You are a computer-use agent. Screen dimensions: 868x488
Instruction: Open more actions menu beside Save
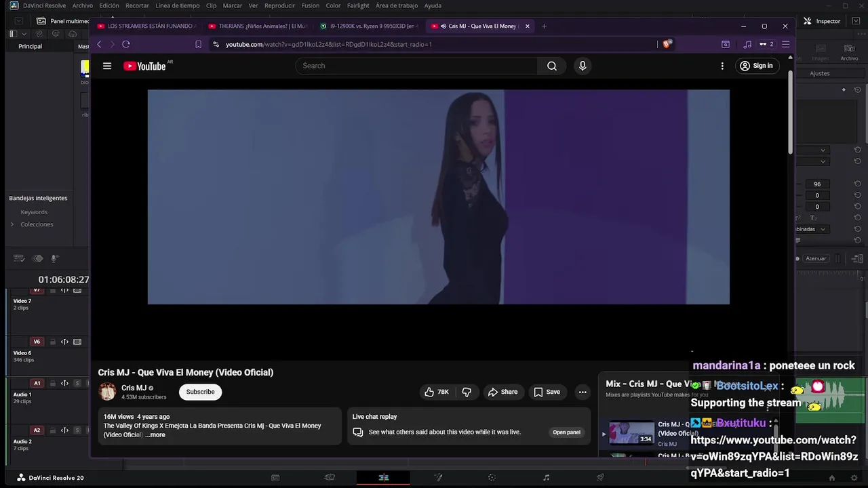pos(583,392)
